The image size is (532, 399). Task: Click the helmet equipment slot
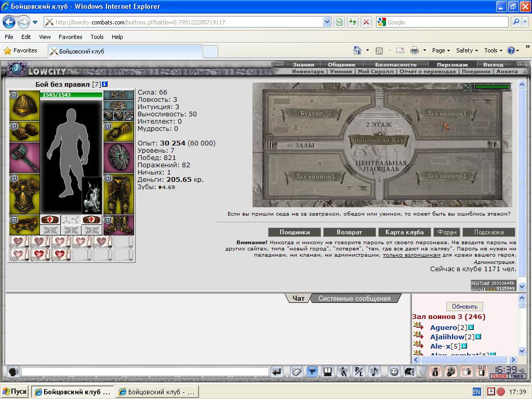pos(24,105)
